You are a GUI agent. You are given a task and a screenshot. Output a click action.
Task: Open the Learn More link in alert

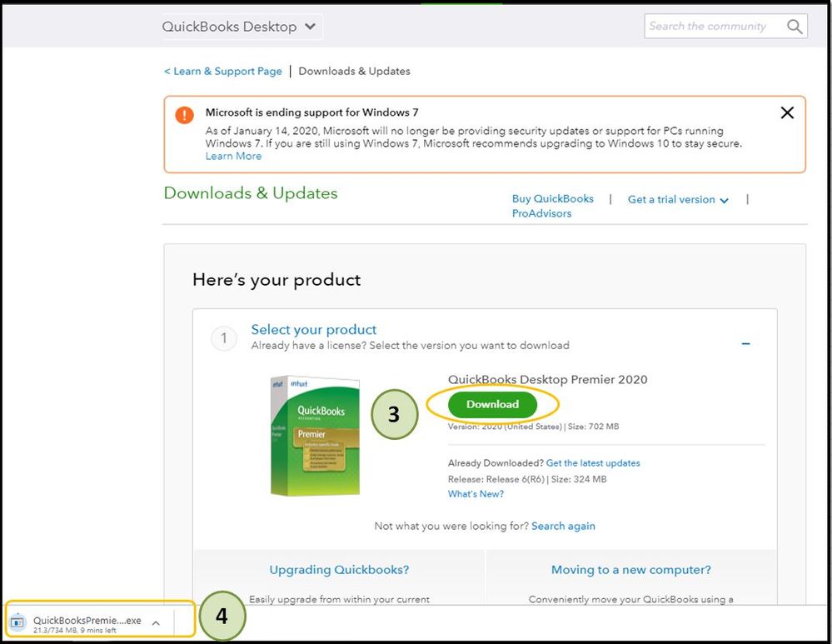click(x=233, y=157)
